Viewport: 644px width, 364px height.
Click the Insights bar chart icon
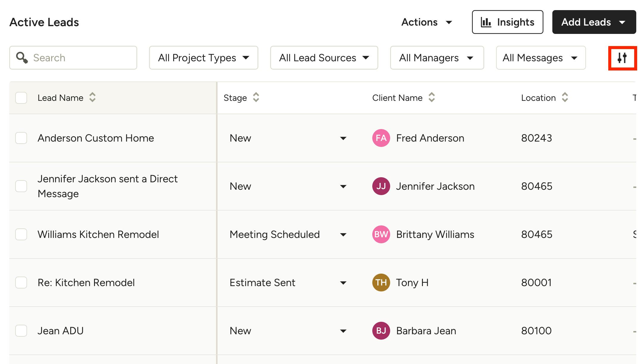coord(486,22)
